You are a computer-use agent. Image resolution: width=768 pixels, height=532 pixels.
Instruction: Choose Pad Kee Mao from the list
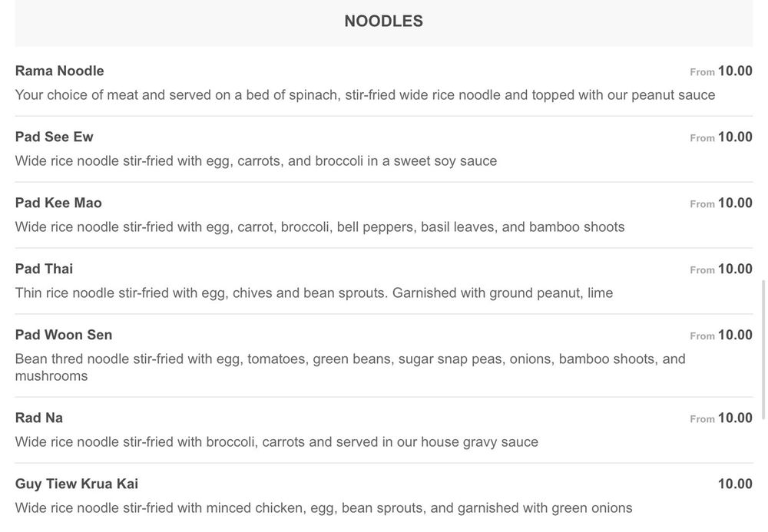(58, 203)
